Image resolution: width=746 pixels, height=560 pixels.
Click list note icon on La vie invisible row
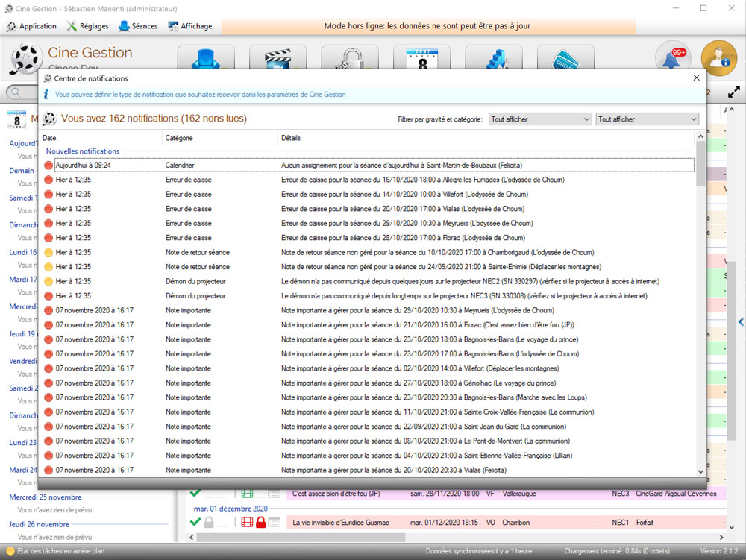pyautogui.click(x=274, y=523)
